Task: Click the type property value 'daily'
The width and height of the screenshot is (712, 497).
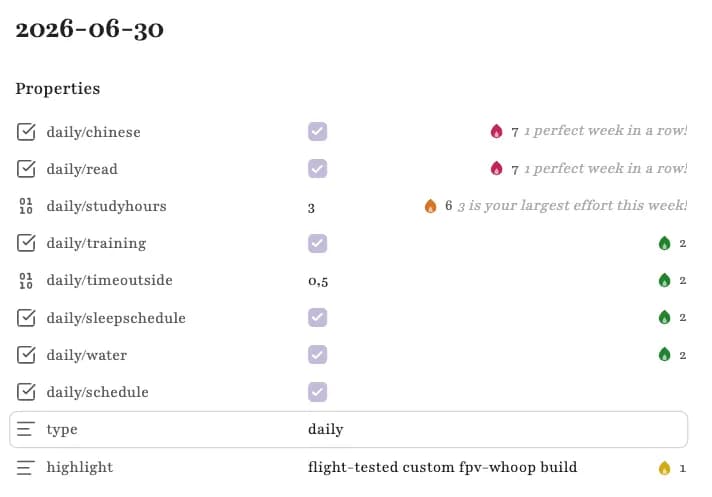Action: (326, 429)
